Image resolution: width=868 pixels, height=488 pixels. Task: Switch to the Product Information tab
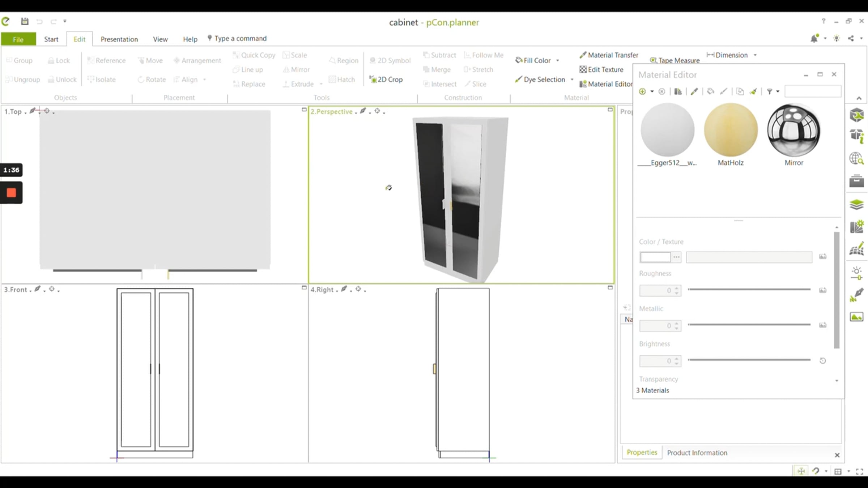(697, 453)
